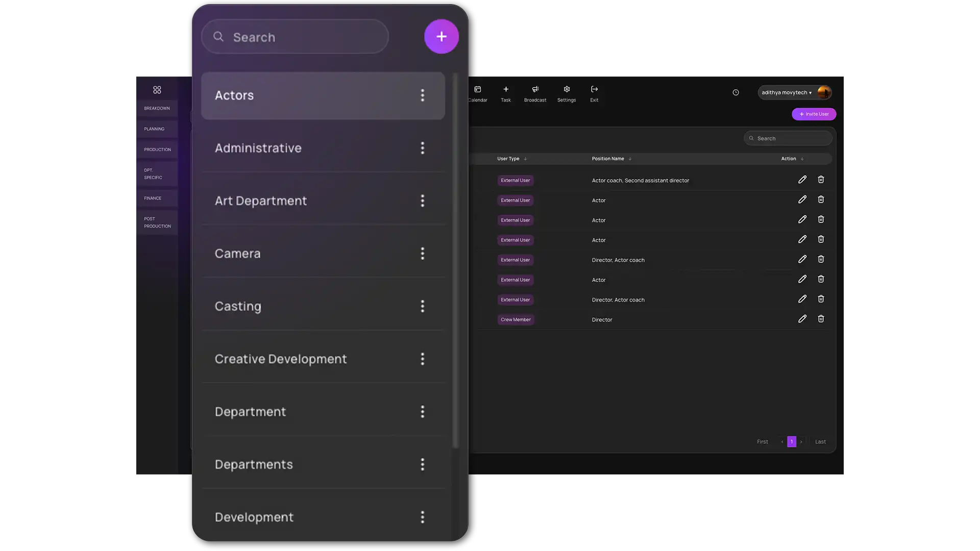Open the Post Production sidebar section

pos(157,222)
